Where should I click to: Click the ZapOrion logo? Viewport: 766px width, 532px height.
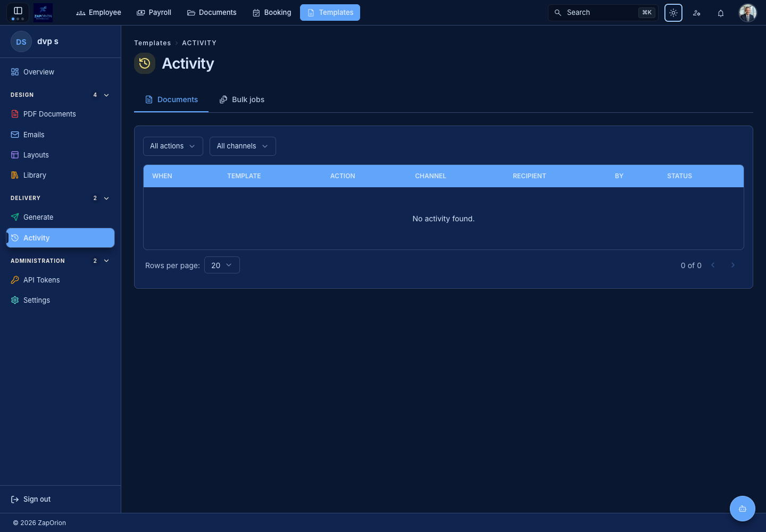coord(43,12)
